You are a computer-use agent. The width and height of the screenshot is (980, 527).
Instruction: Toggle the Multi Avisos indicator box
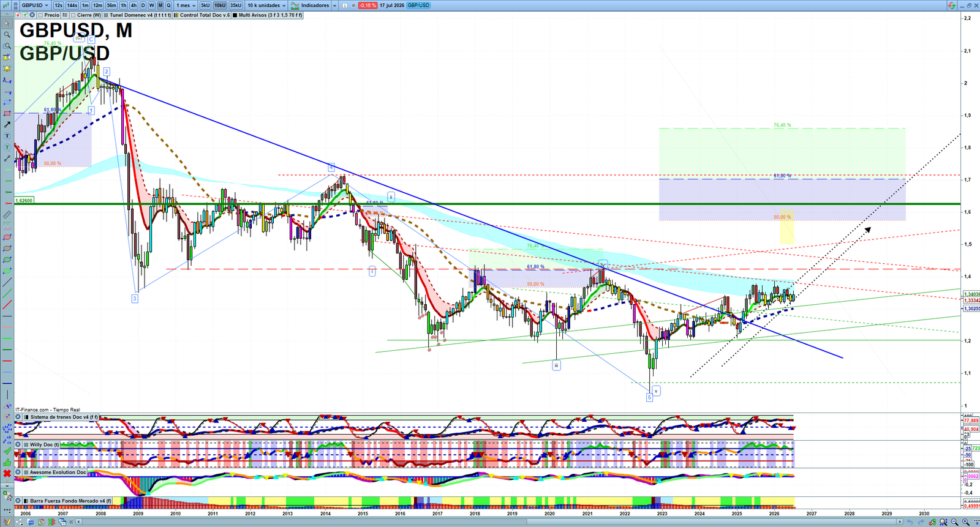tap(235, 15)
